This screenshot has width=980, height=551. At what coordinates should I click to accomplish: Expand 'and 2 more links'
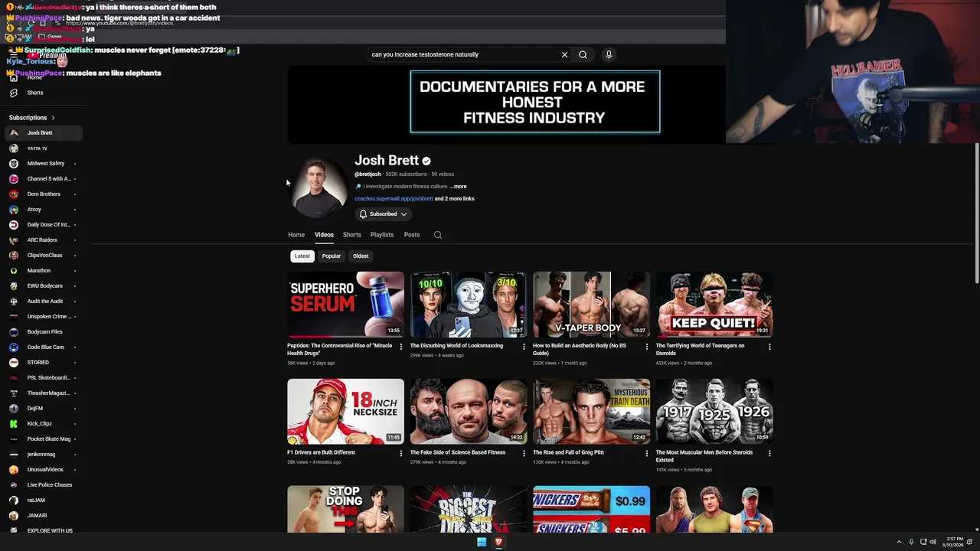[x=455, y=199]
